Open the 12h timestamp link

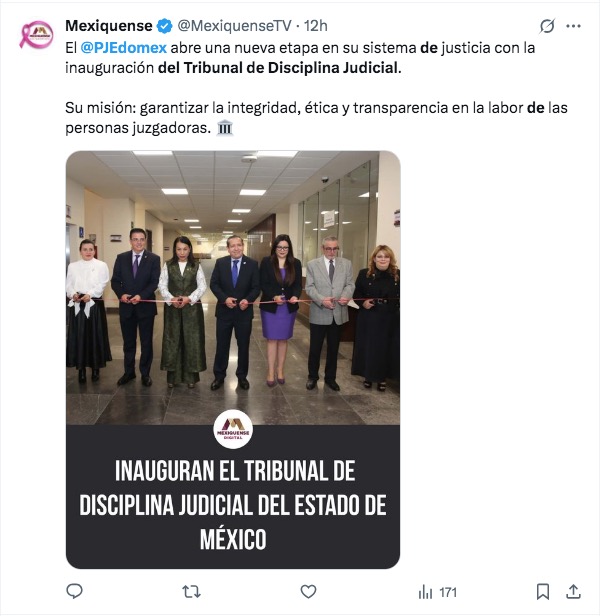[316, 26]
